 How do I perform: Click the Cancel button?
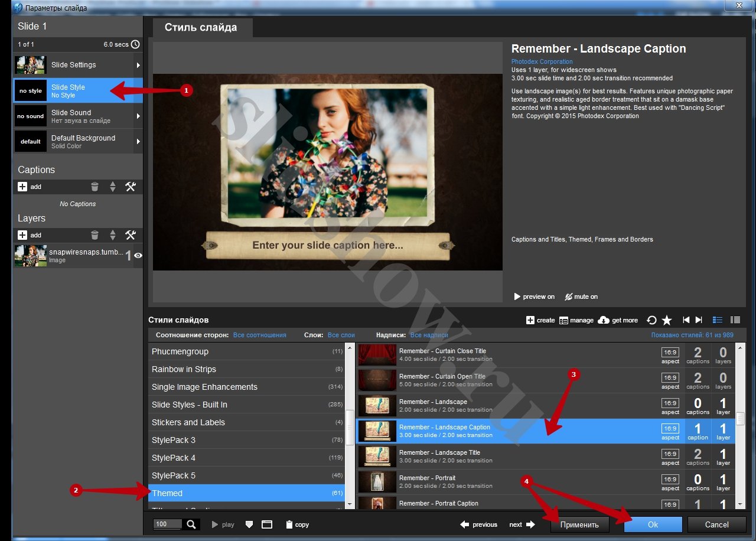click(x=716, y=524)
